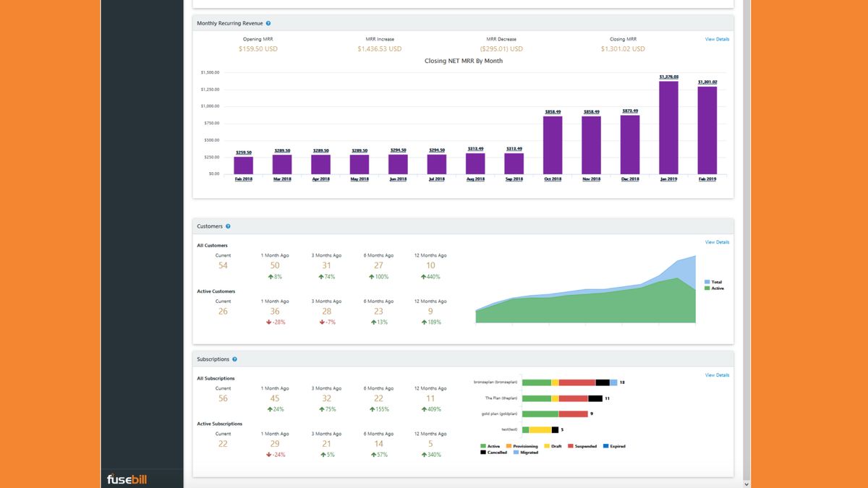Toggle Provisioning legend swatch in subscriptions chart
The height and width of the screenshot is (488, 868).
508,446
